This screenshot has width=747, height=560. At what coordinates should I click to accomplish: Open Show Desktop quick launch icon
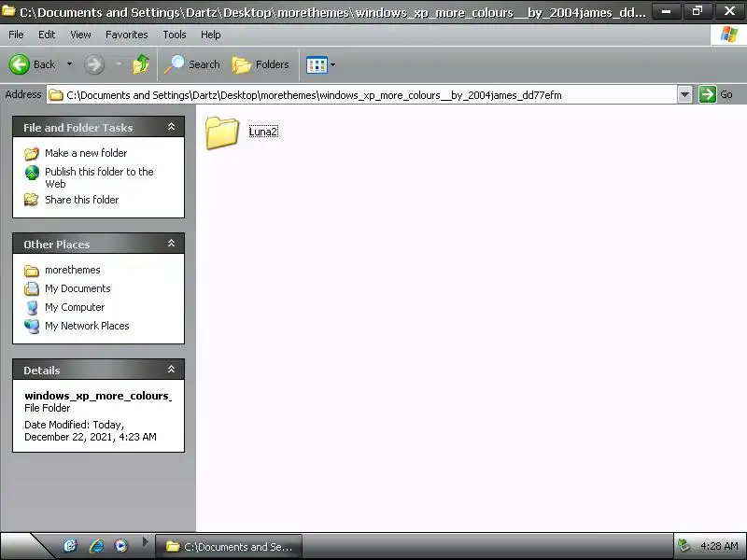(x=70, y=545)
